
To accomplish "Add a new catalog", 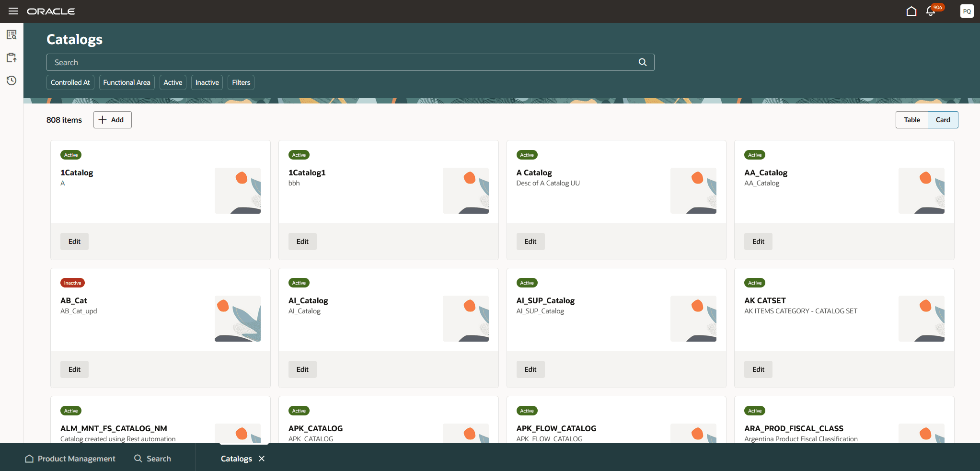I will [x=112, y=119].
